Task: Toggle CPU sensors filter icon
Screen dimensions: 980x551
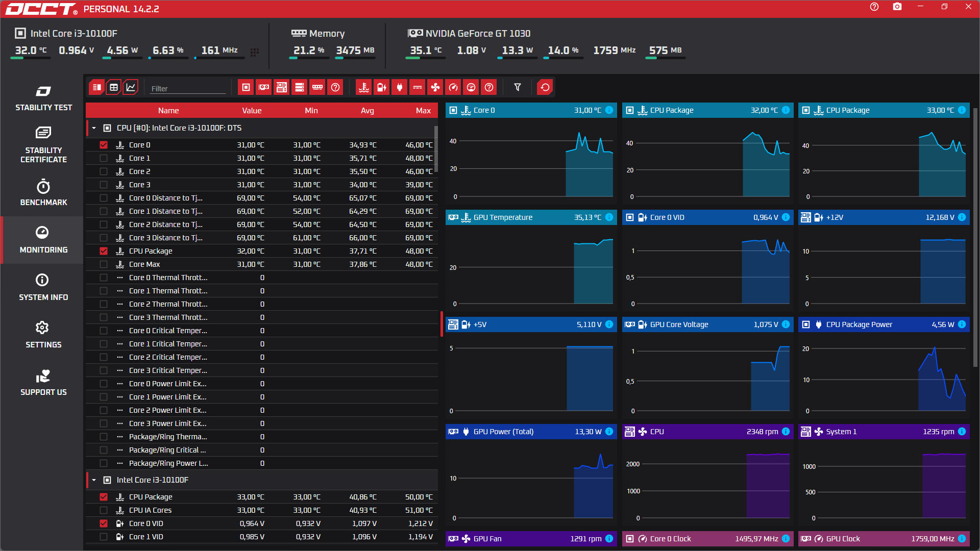Action: pyautogui.click(x=246, y=87)
